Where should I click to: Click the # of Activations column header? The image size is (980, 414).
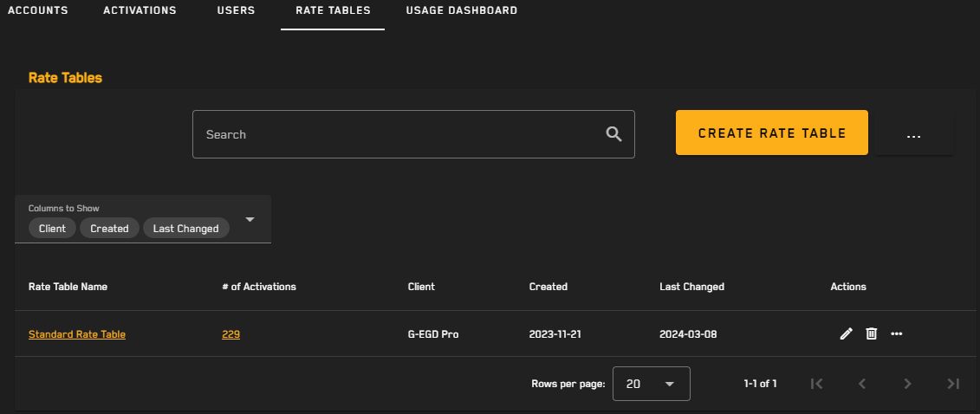[259, 287]
